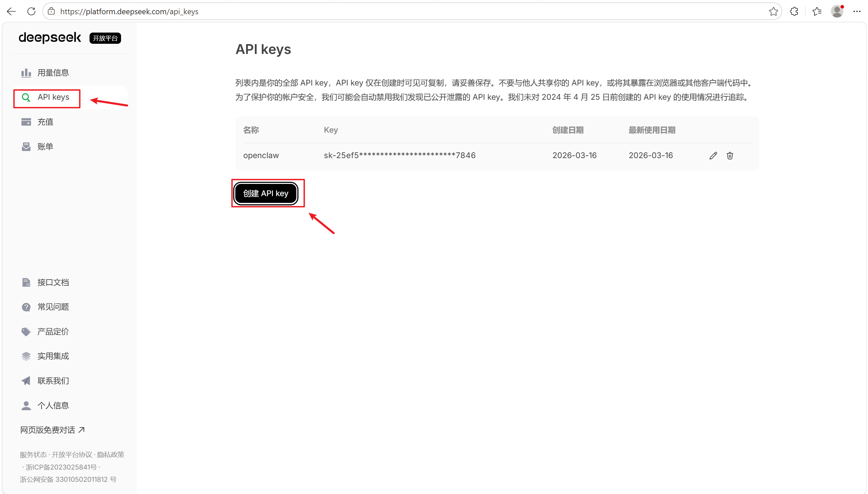Open the browser extensions puzzle icon
Image resolution: width=868 pixels, height=494 pixels.
point(794,12)
